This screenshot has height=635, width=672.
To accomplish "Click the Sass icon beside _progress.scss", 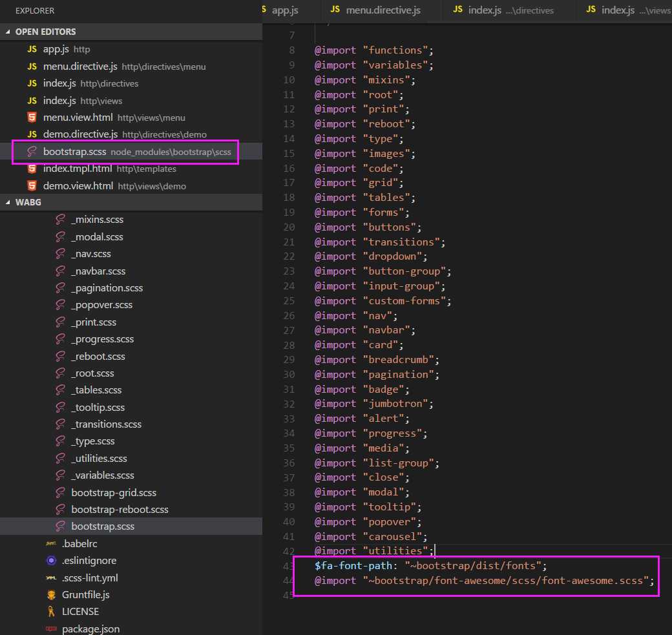I will point(61,339).
